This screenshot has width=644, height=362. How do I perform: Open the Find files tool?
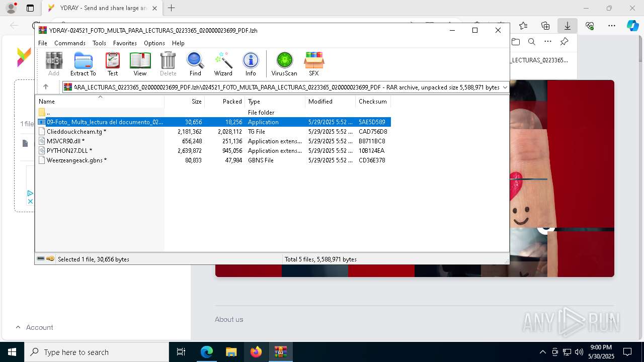(x=195, y=64)
